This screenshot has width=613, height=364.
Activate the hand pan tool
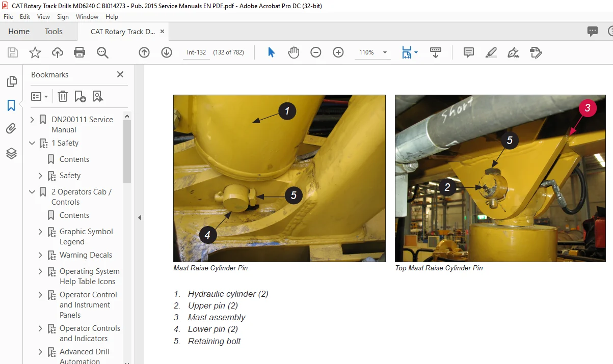[x=294, y=52]
